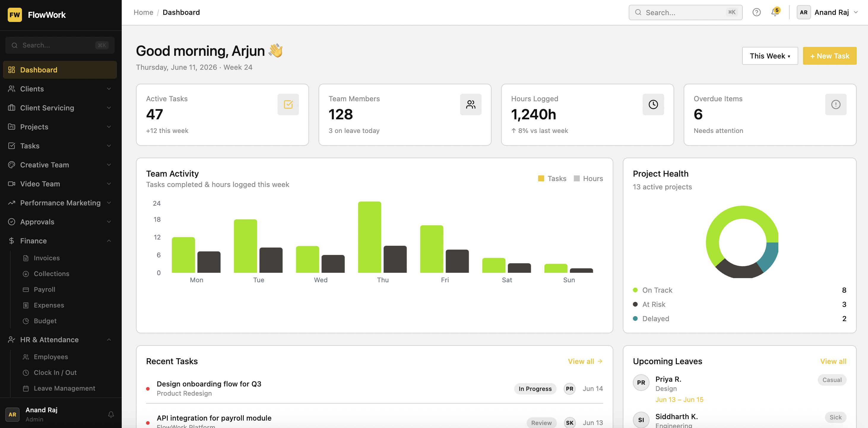Toggle the Hours legend in Team Activity
This screenshot has height=428, width=868.
[x=588, y=179]
